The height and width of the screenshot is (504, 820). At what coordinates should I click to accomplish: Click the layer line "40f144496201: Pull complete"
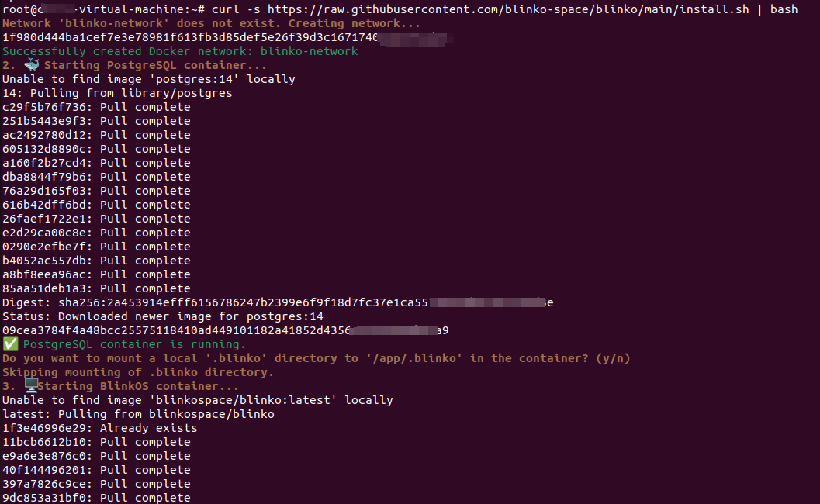(x=96, y=470)
